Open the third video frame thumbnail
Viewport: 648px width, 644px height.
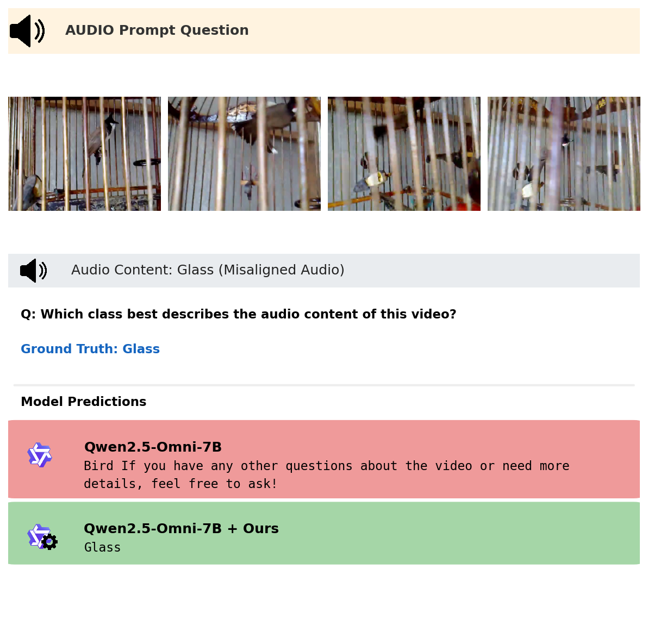404,154
